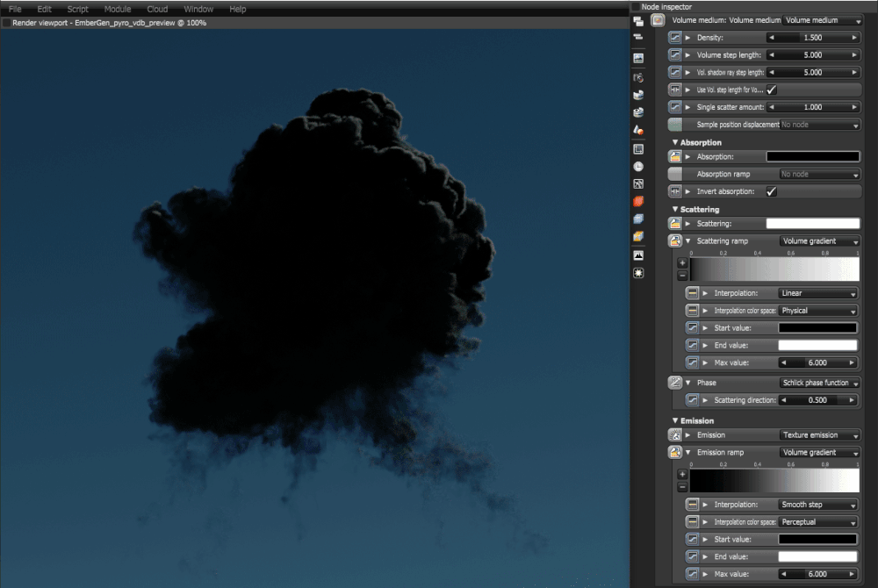This screenshot has height=588, width=878.
Task: Select the red cube icon in the sidebar
Action: pos(638,201)
